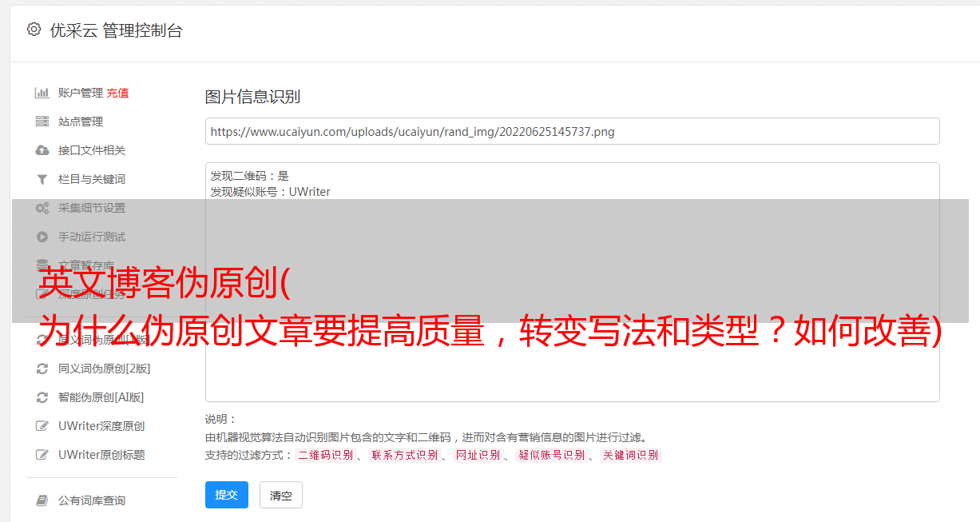Screen dimensions: 980x522
Task: Open 账户管理 in the sidebar
Action: pyautogui.click(x=80, y=93)
